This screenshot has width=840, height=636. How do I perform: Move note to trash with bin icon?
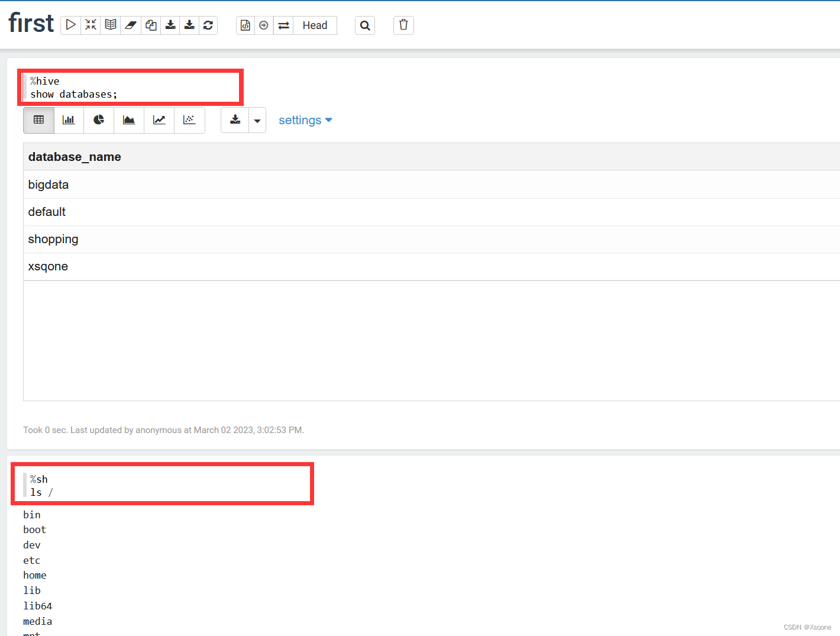click(x=403, y=25)
